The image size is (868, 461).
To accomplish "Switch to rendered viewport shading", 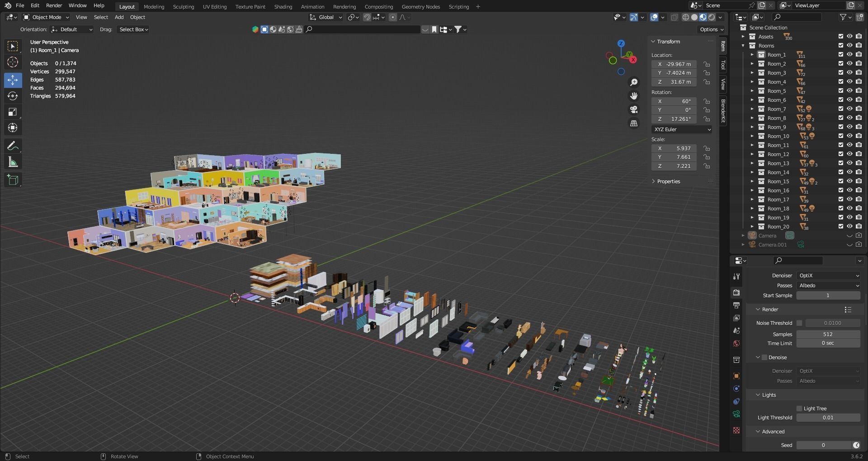I will pyautogui.click(x=712, y=17).
